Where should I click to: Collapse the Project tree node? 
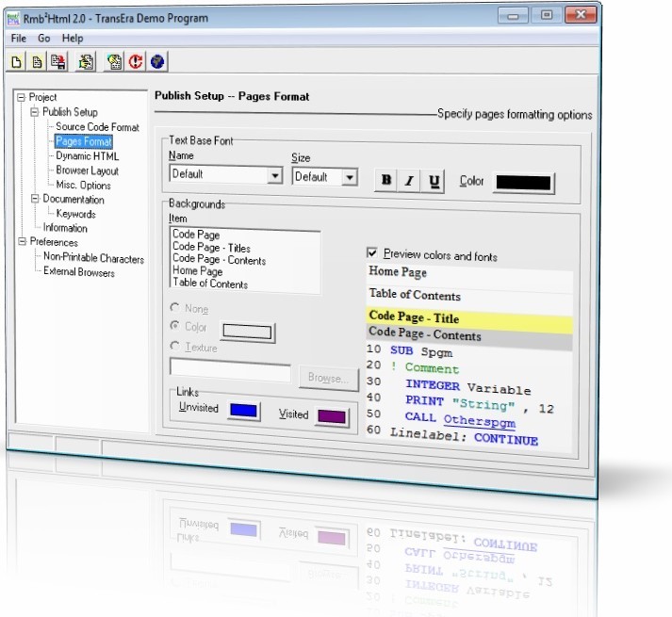click(21, 97)
